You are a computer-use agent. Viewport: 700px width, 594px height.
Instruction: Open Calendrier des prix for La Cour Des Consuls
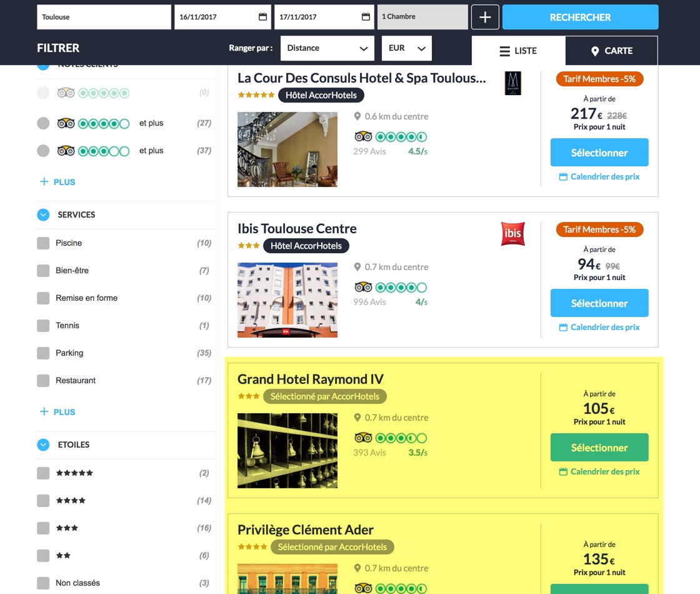599,176
